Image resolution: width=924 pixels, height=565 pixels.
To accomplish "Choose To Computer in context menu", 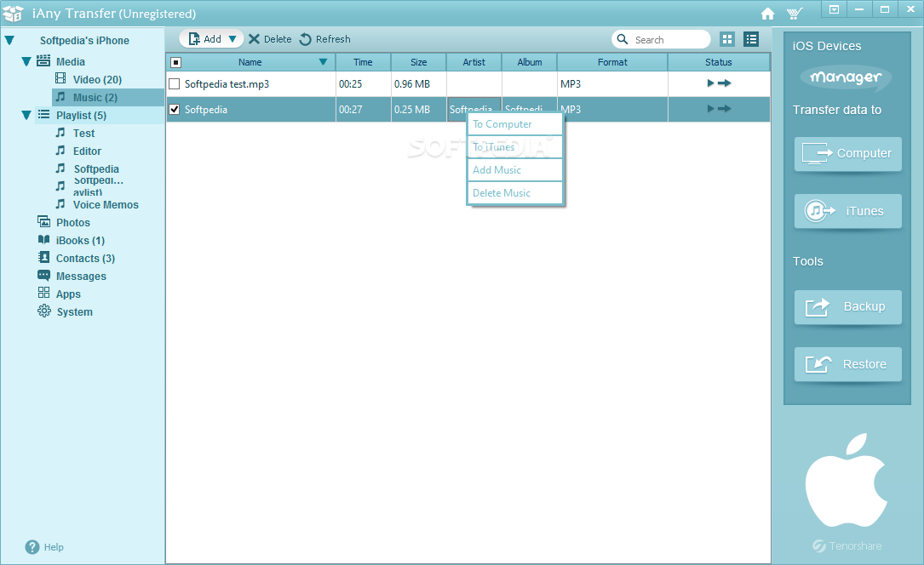I will [514, 124].
